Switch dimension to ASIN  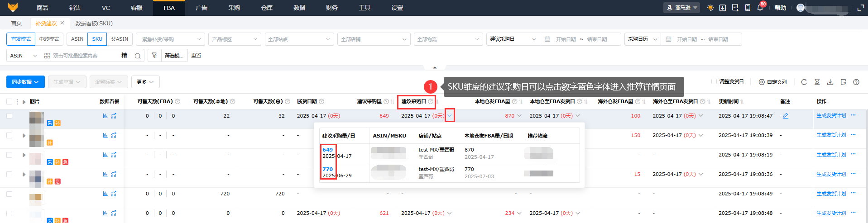77,39
